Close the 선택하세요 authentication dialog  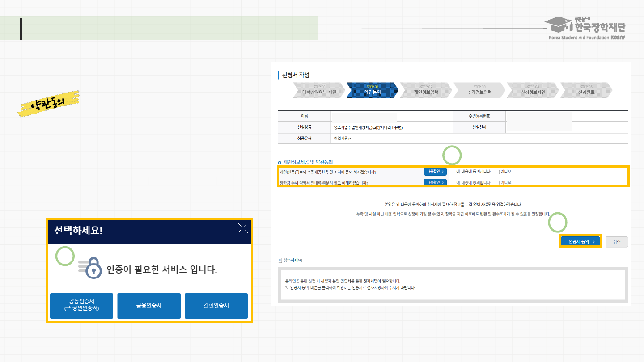[243, 229]
